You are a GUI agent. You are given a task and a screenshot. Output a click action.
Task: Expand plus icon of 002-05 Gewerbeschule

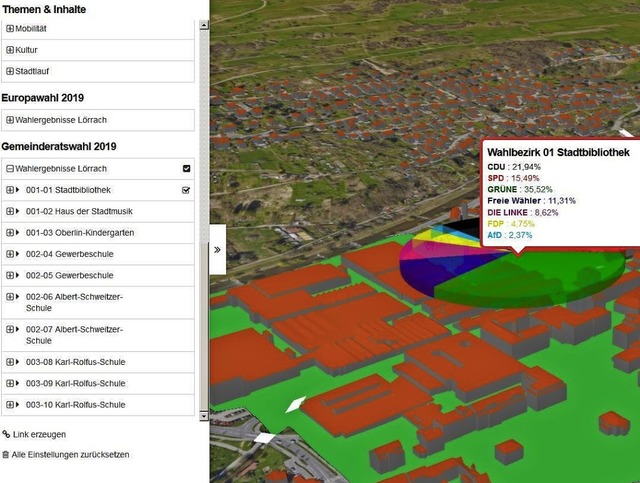point(10,275)
